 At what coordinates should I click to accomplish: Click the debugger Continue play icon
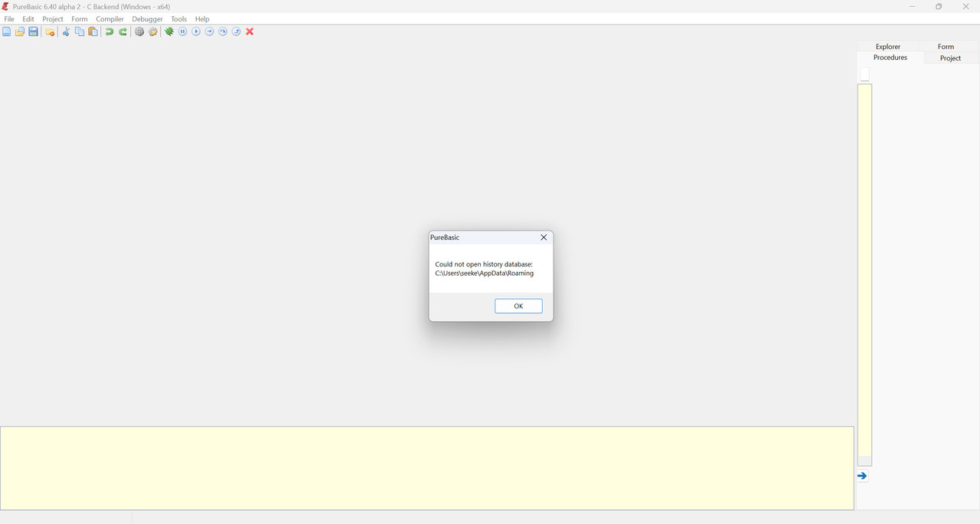(x=196, y=31)
